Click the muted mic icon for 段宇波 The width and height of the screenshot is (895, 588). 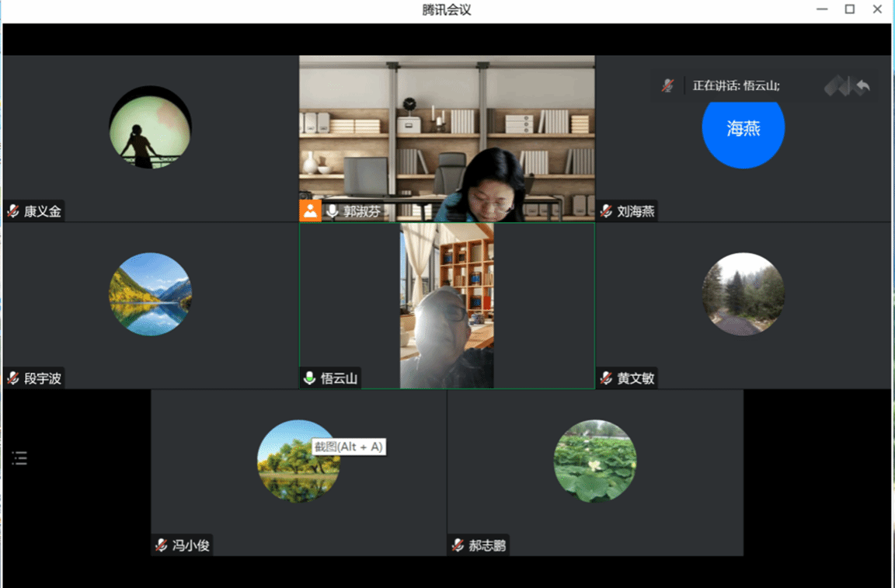tap(12, 378)
